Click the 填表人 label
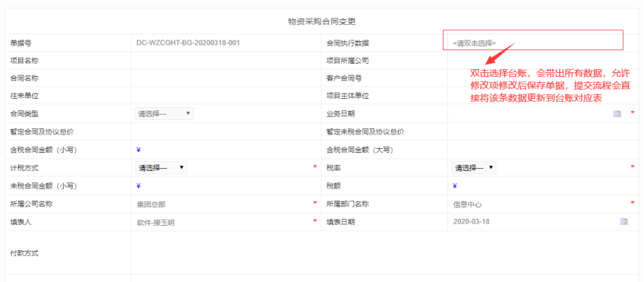644x282 pixels. tap(21, 222)
